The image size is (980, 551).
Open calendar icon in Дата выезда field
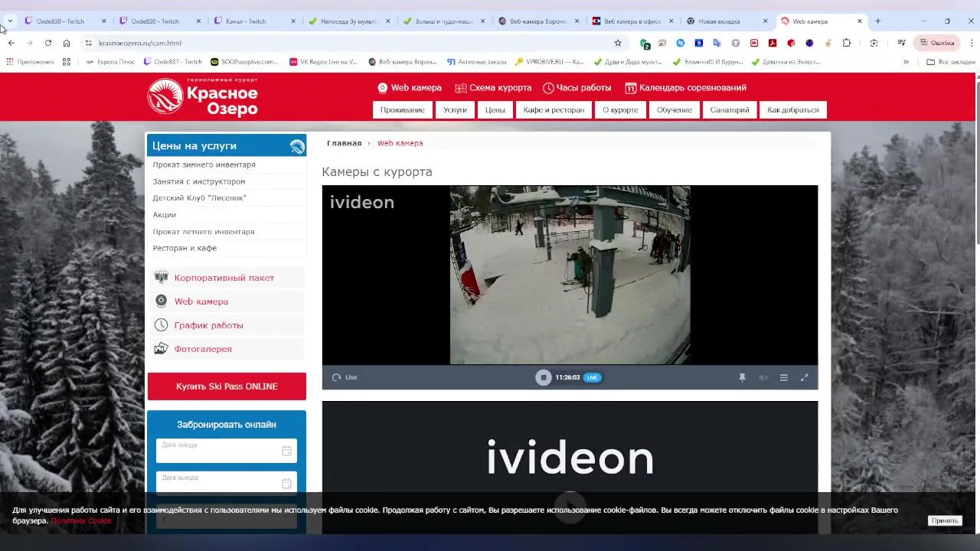pyautogui.click(x=286, y=484)
